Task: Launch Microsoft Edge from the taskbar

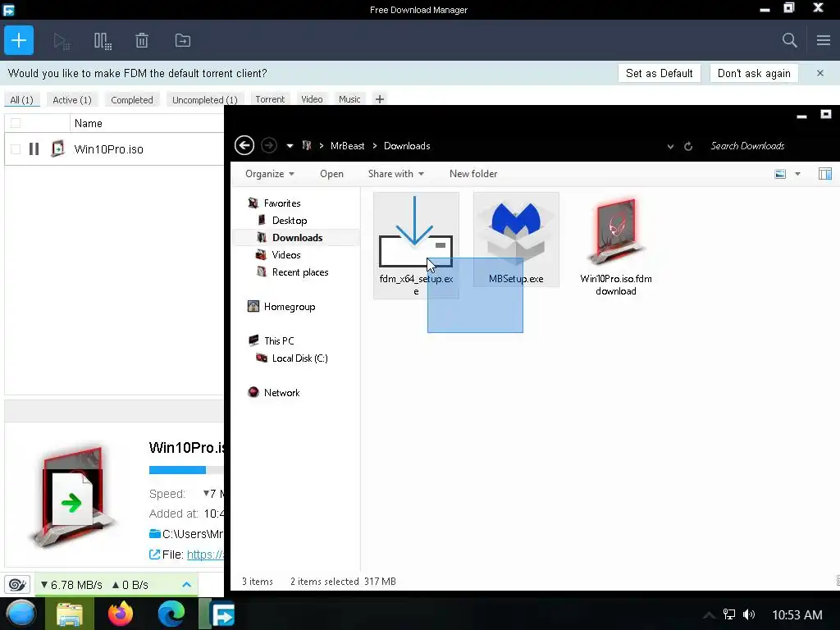Action: pyautogui.click(x=171, y=614)
